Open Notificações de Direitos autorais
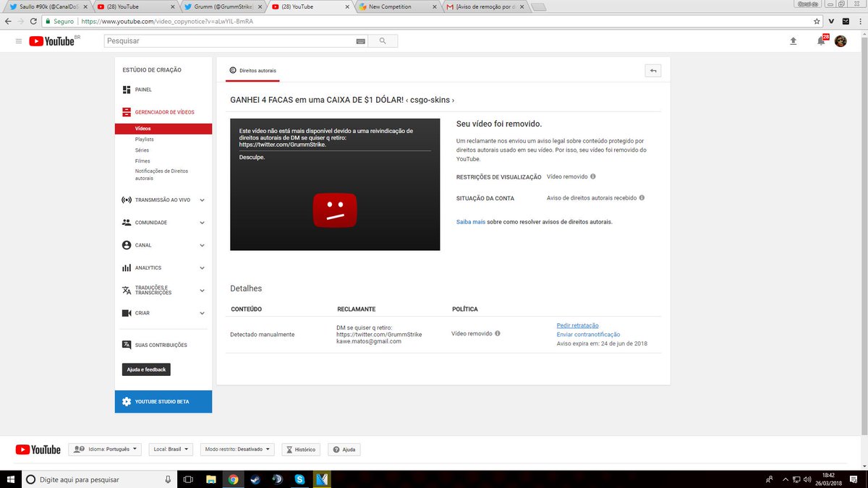 [x=161, y=174]
